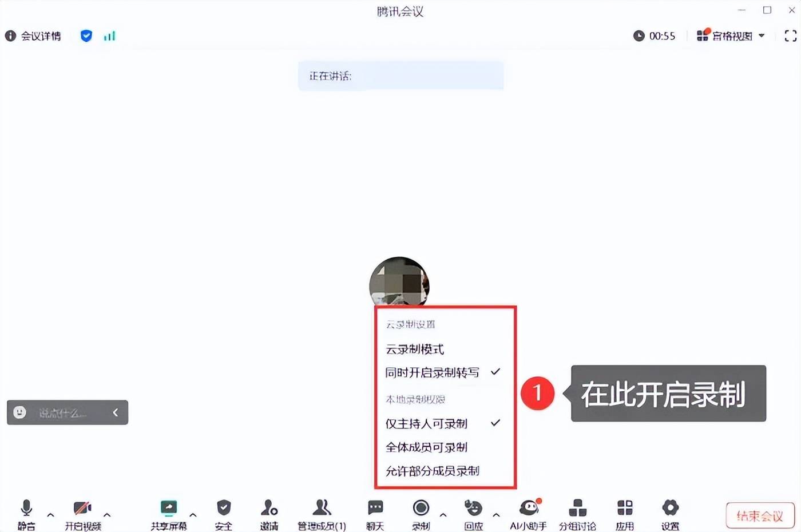
Task: Open manage members 管理成员(1)
Action: click(x=322, y=514)
